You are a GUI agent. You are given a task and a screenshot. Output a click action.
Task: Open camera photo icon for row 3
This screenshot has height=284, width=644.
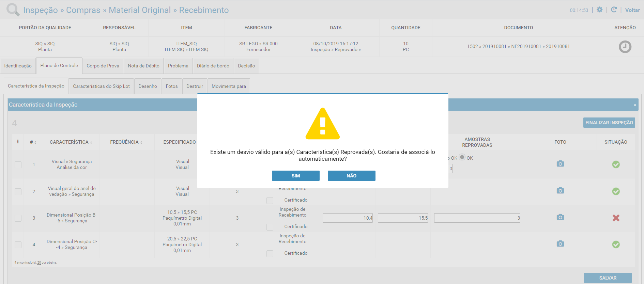click(x=560, y=217)
